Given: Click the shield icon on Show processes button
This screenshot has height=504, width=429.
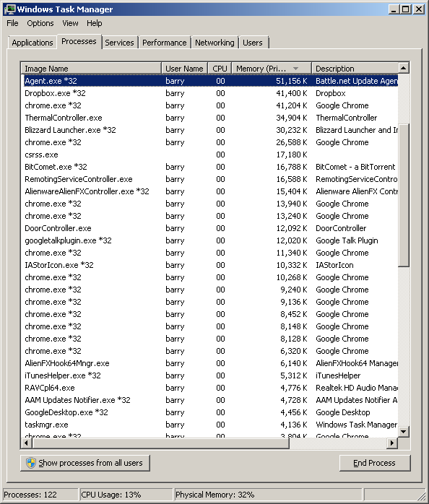Looking at the screenshot, I should pos(31,463).
